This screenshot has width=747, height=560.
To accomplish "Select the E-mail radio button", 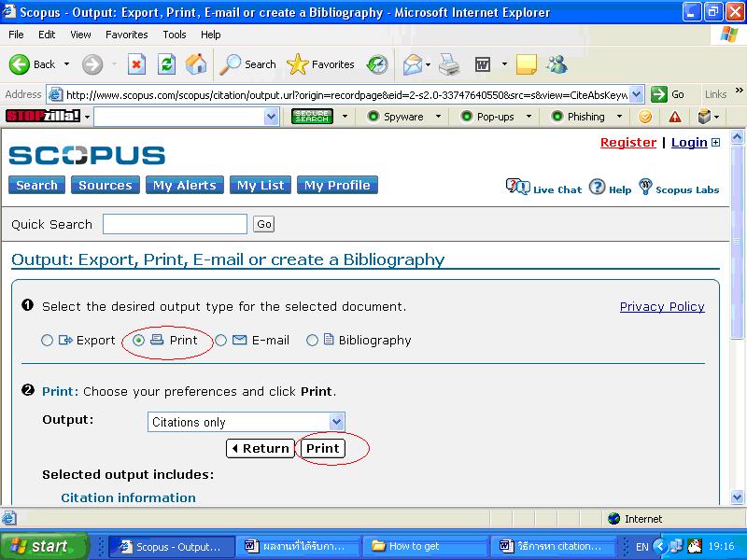I will (x=220, y=340).
